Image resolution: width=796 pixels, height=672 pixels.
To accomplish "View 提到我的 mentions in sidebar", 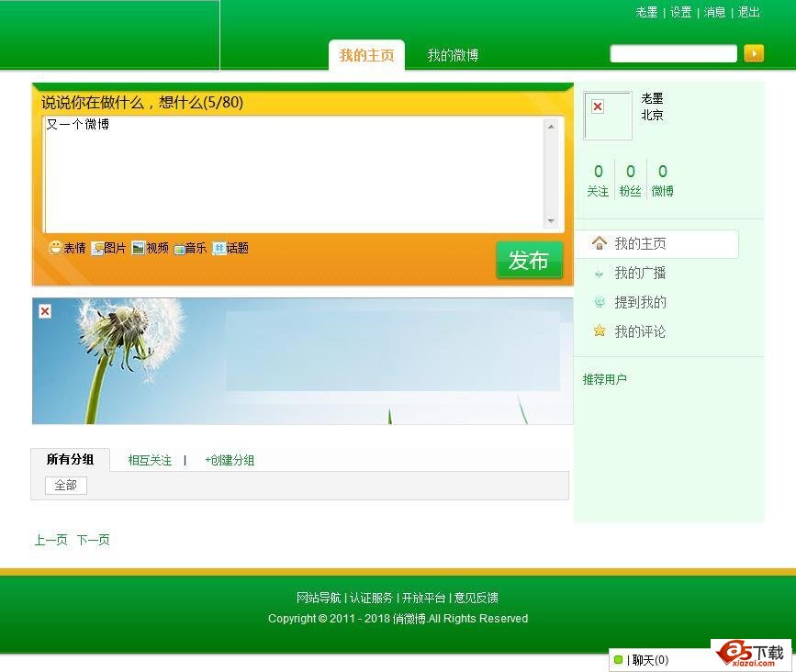I will pos(640,303).
